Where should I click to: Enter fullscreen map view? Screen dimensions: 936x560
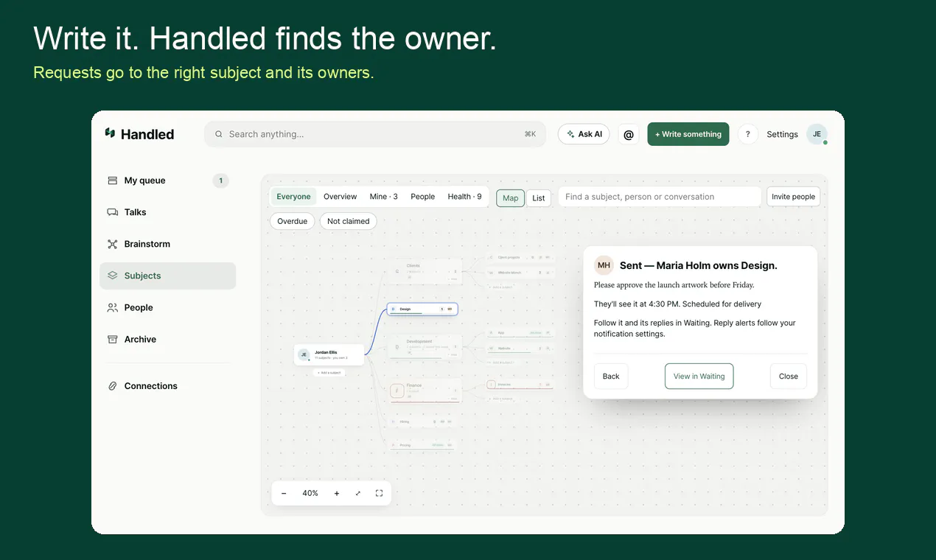point(379,493)
